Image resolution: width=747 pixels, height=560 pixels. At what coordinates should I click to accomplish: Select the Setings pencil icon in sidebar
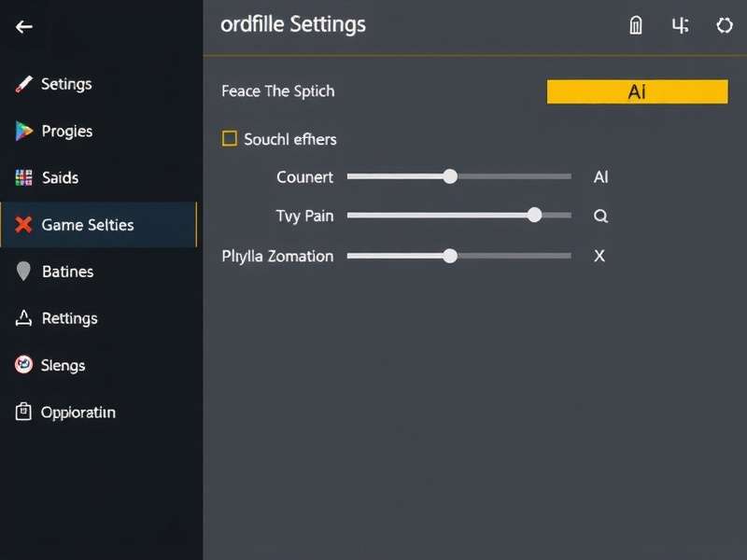(23, 84)
